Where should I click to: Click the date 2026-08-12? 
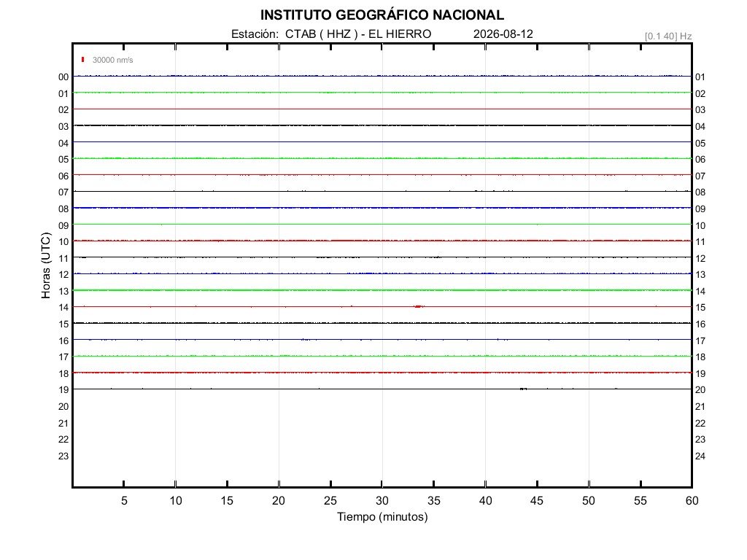[x=503, y=34]
